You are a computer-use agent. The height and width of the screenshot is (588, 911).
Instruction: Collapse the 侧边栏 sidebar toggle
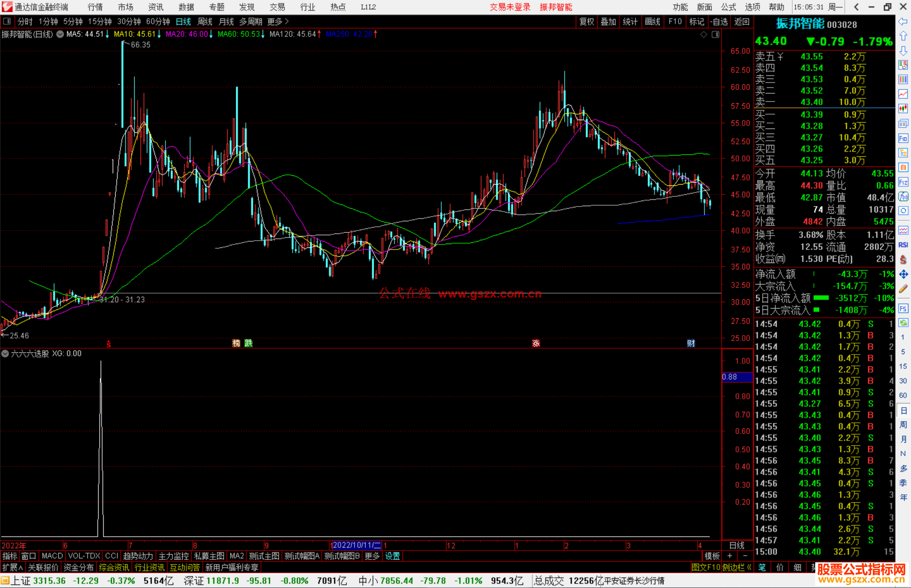(x=737, y=567)
